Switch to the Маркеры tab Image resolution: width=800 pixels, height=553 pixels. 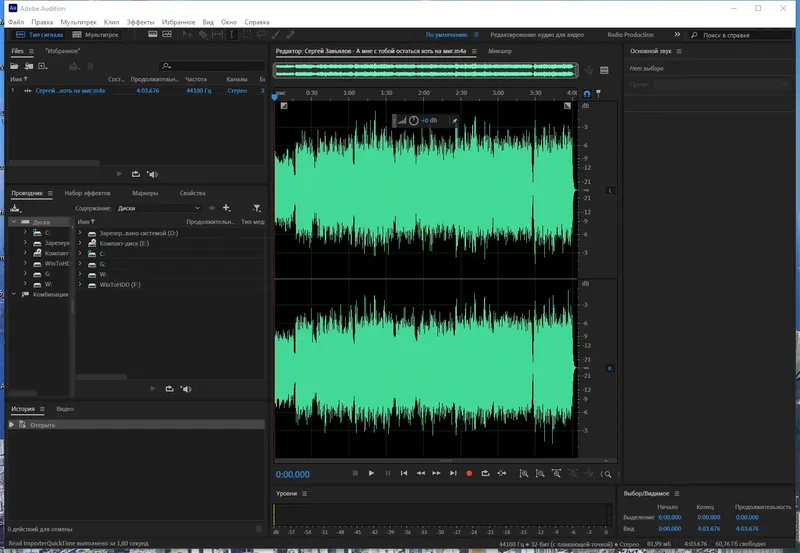[x=144, y=192]
